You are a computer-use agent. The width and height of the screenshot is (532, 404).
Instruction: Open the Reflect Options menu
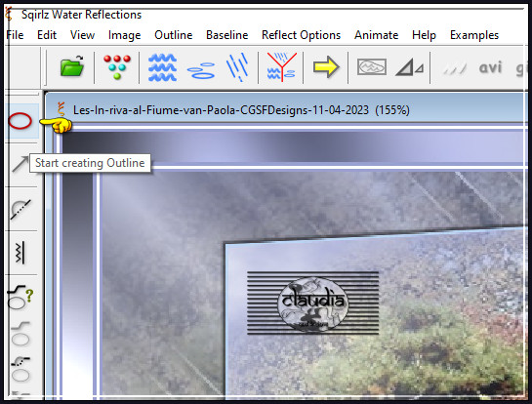pyautogui.click(x=301, y=35)
